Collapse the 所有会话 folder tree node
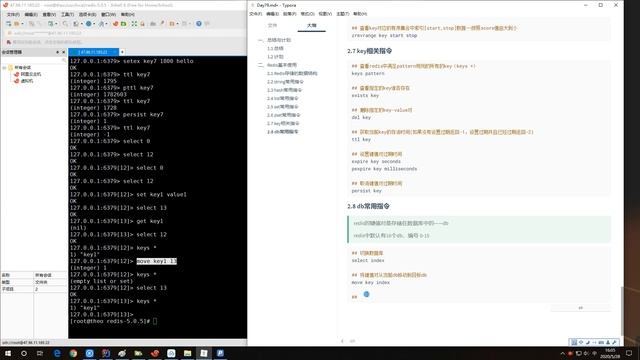The image size is (640, 360). [x=4, y=67]
